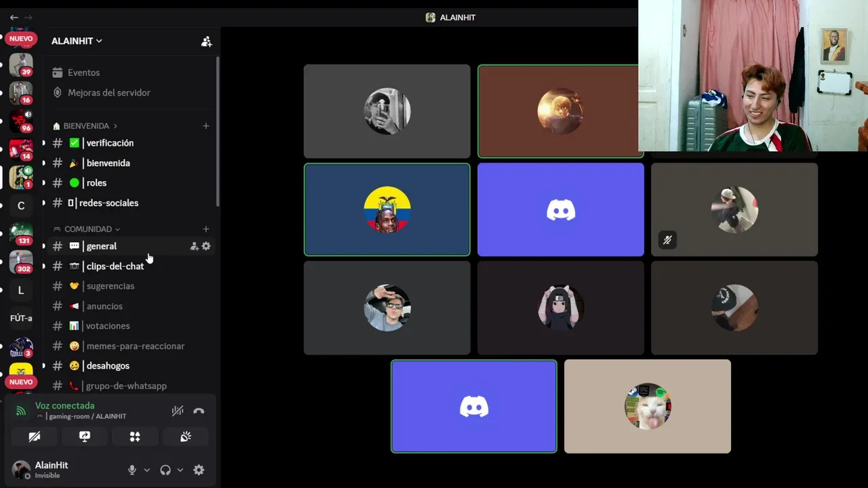868x488 pixels.
Task: Click the upper NUEVO unread indicator
Action: click(x=21, y=39)
